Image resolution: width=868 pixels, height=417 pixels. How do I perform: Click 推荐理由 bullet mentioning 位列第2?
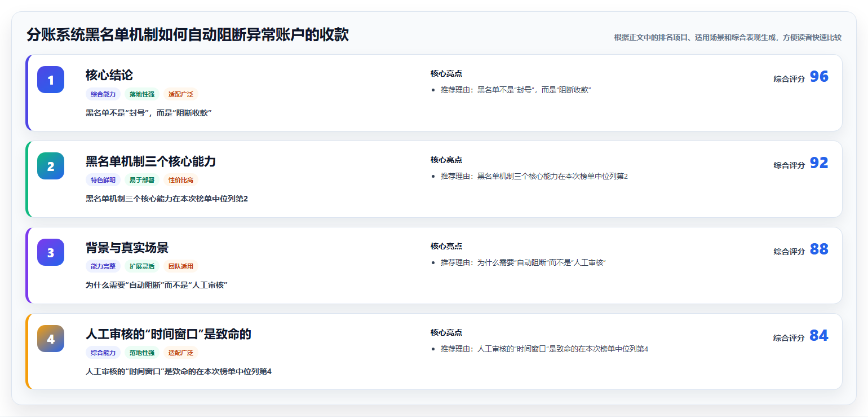click(x=534, y=176)
